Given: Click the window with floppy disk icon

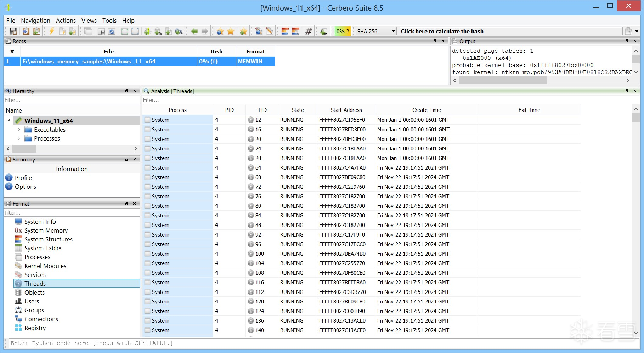Looking at the screenshot, I should pos(101,31).
